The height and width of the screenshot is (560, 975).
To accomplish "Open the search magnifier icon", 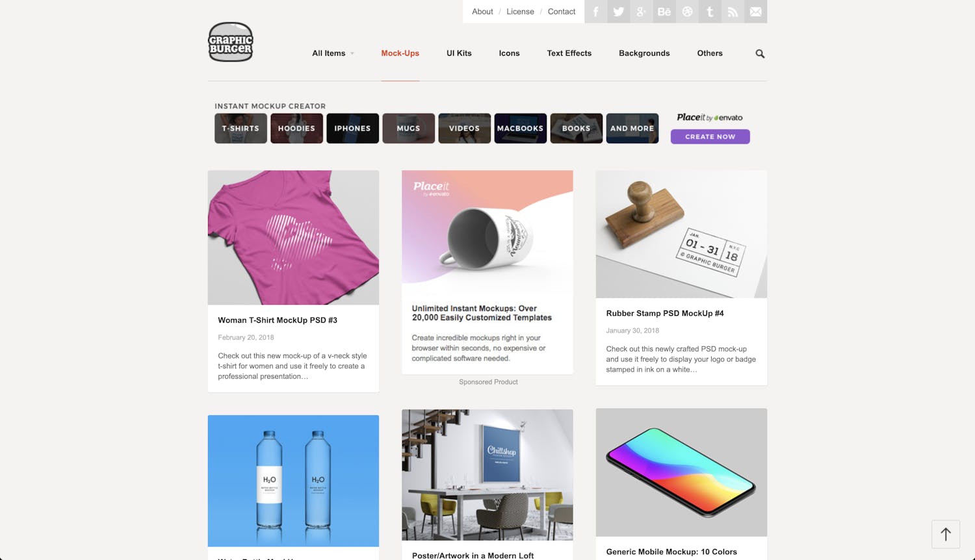I will 760,54.
